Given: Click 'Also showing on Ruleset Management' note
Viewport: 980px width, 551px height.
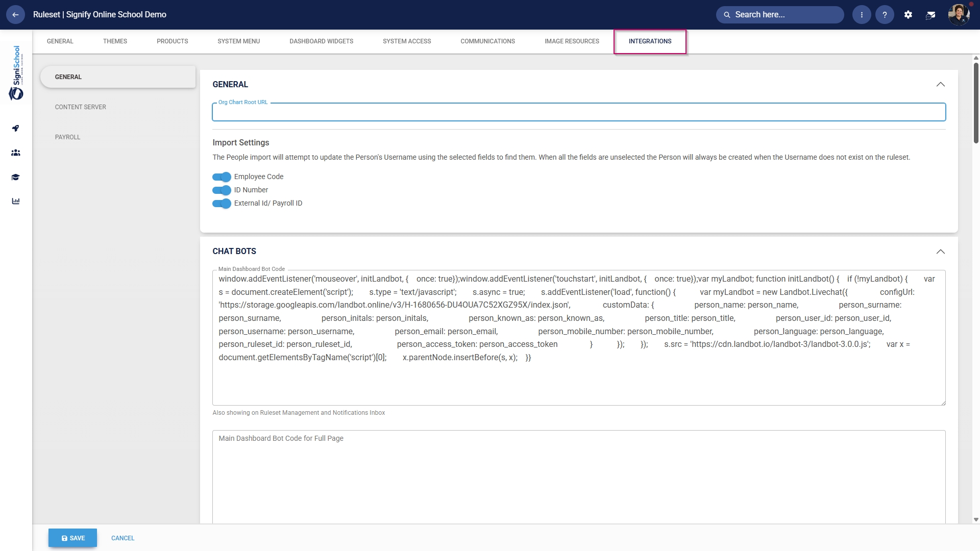Looking at the screenshot, I should pyautogui.click(x=299, y=413).
